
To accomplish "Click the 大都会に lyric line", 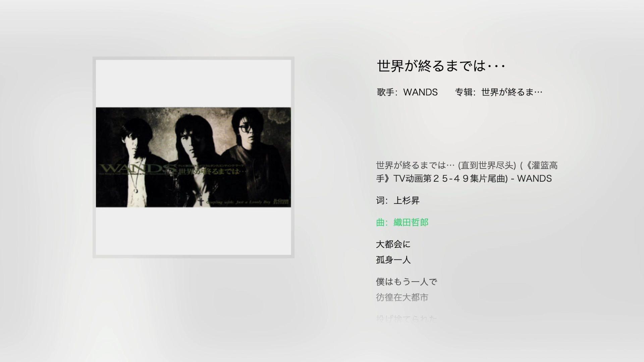I will click(x=392, y=244).
